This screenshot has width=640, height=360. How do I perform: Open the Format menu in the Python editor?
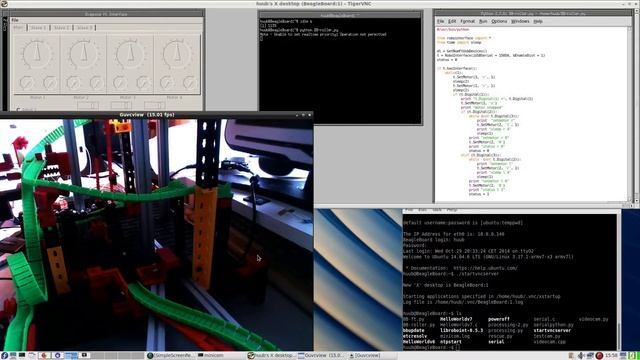467,21
